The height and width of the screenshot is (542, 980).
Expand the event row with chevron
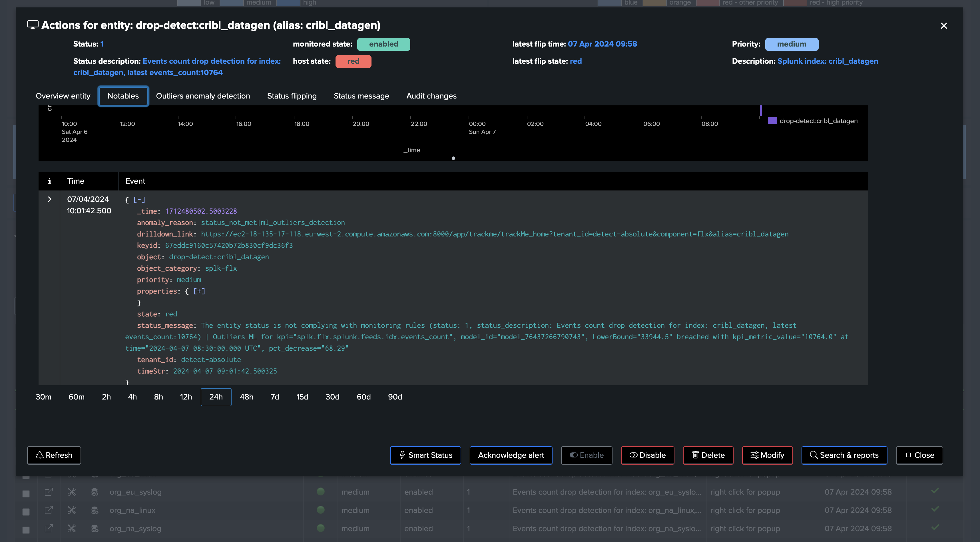49,199
